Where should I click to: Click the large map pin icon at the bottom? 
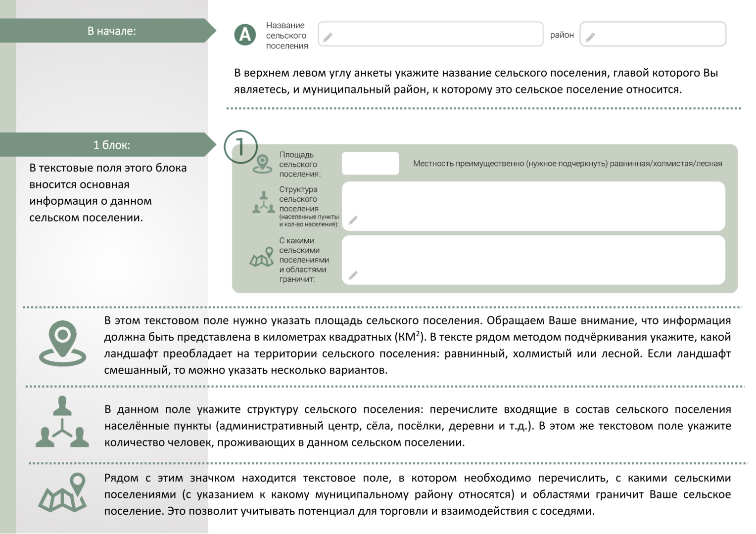63,492
